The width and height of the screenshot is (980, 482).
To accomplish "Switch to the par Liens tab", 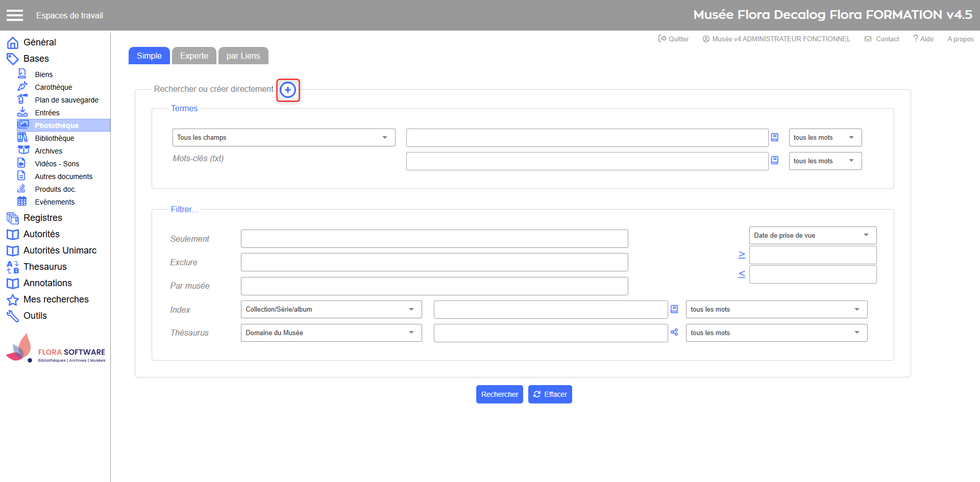I will pos(243,56).
